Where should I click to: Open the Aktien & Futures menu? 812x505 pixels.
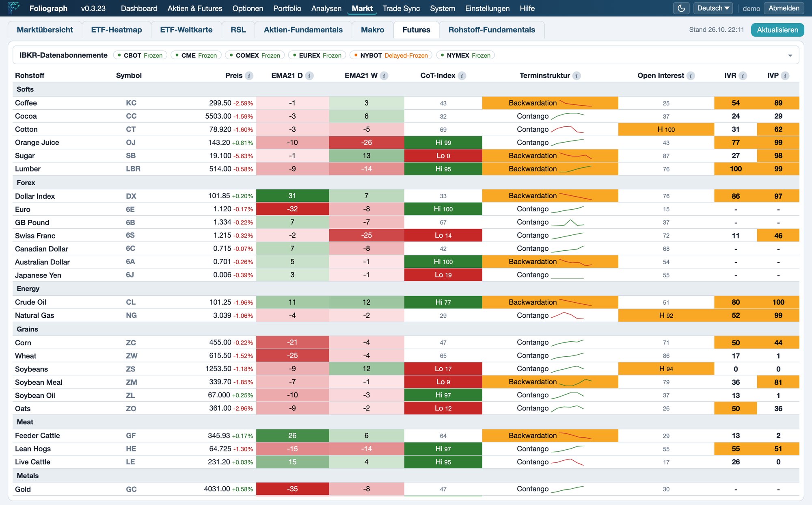[195, 8]
